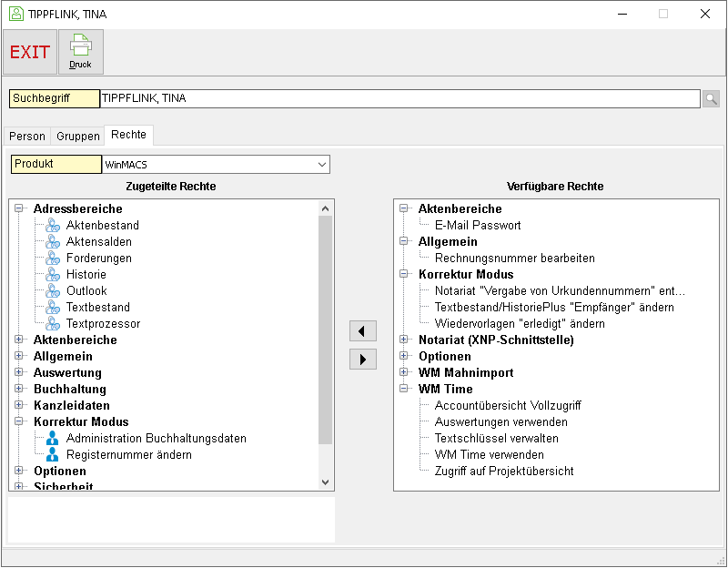Click the scroll down arrow of Zugeteilte Rechte
This screenshot has width=728, height=568.
click(326, 482)
